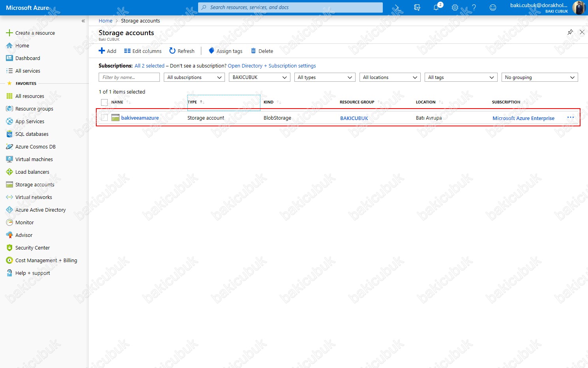Open the user account avatar

coord(579,8)
